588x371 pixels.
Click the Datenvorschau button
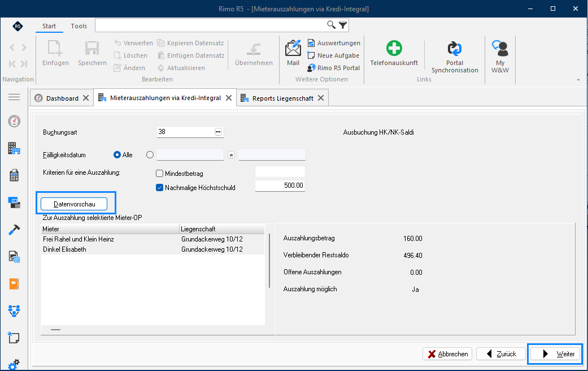point(74,204)
